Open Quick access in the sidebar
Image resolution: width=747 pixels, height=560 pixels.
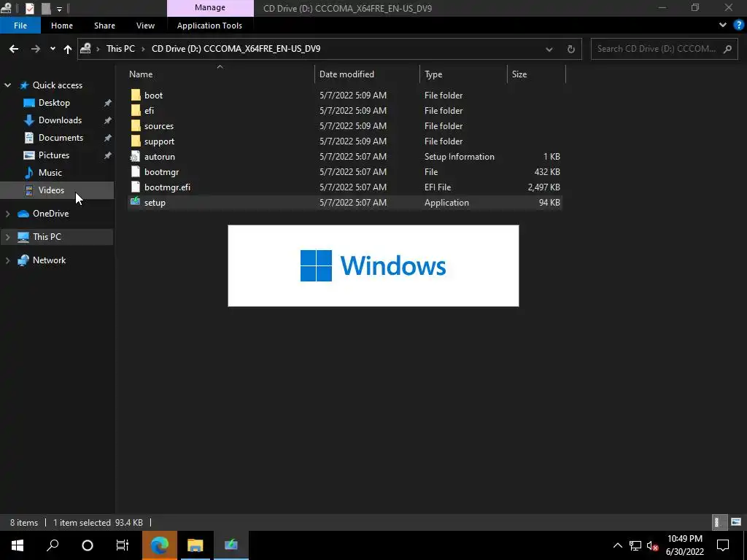click(x=57, y=85)
